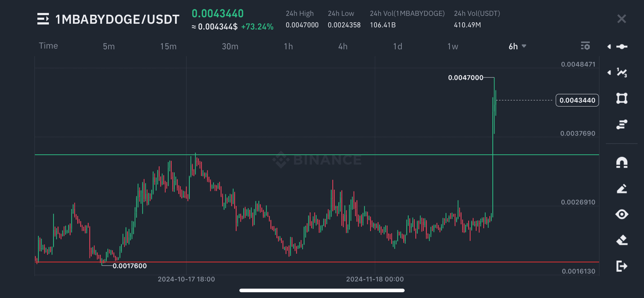Select the horizontal line drawing tool
This screenshot has height=298, width=644.
click(x=622, y=46)
